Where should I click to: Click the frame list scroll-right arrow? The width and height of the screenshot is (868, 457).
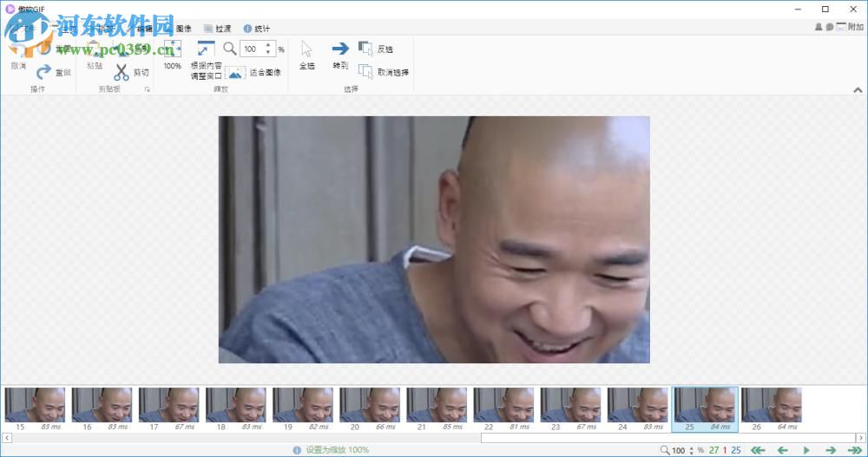click(x=861, y=438)
